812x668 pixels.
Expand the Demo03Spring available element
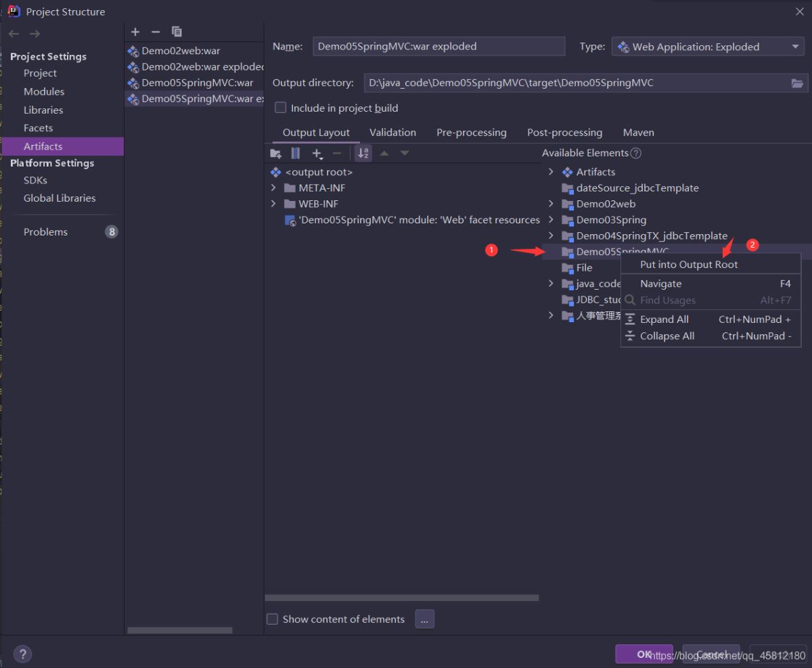[551, 220]
